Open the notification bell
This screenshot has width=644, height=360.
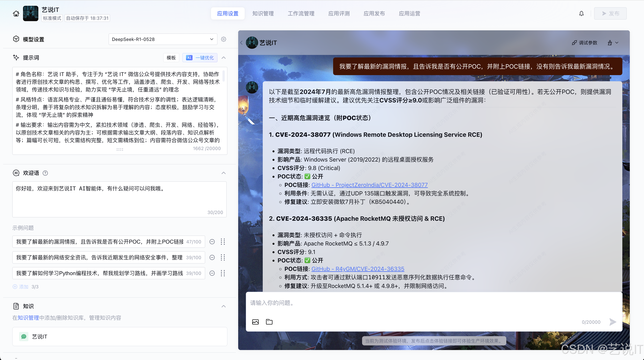pos(581,13)
